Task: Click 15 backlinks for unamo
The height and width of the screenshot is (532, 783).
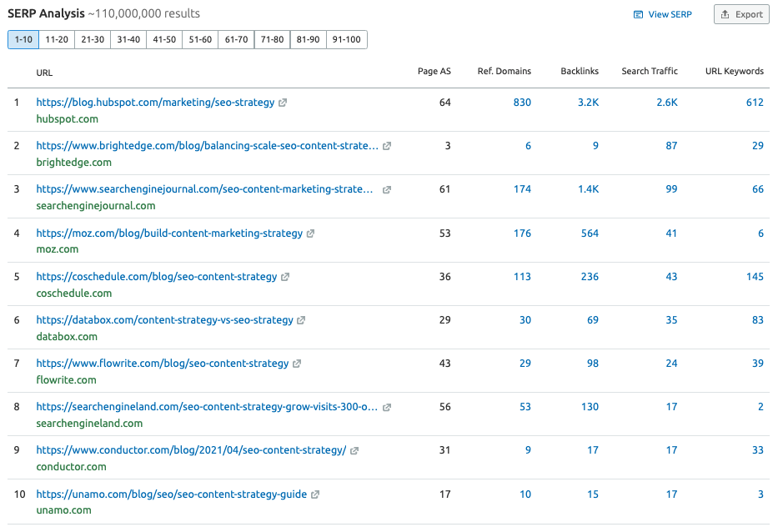Action: click(x=593, y=494)
